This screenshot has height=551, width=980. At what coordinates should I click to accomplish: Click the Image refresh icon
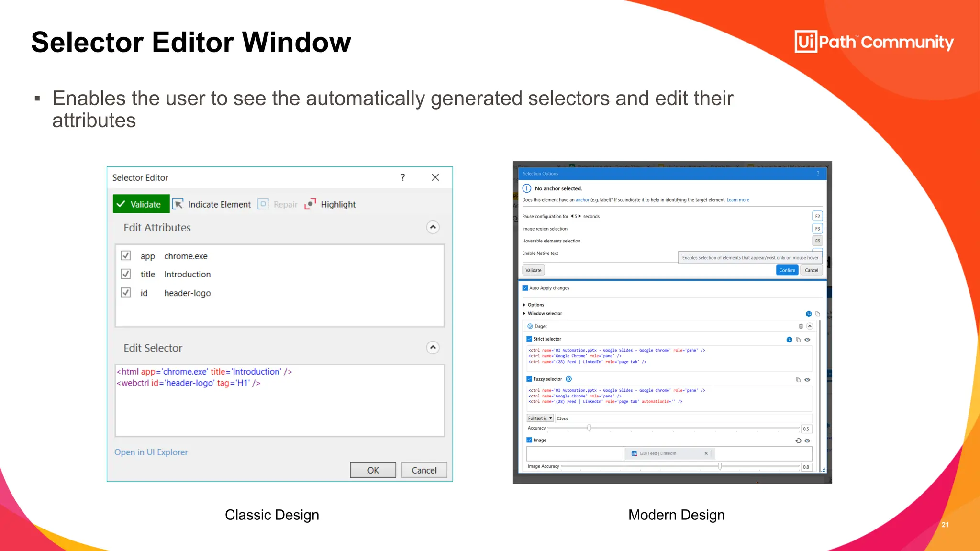tap(798, 441)
